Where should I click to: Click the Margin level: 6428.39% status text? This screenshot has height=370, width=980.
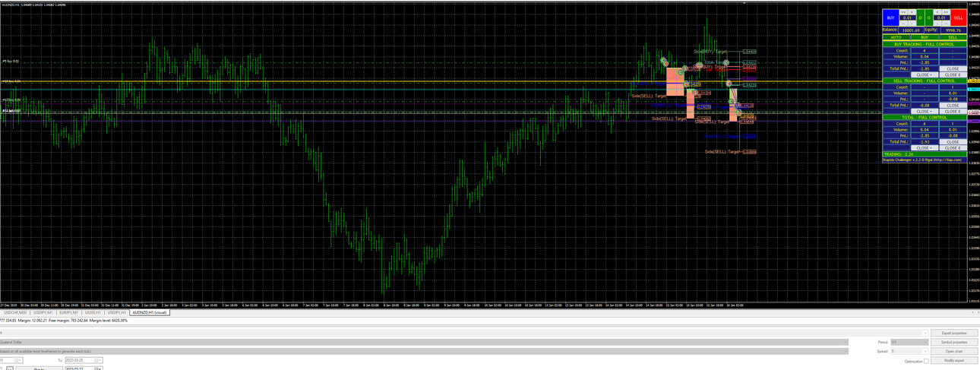109,321
